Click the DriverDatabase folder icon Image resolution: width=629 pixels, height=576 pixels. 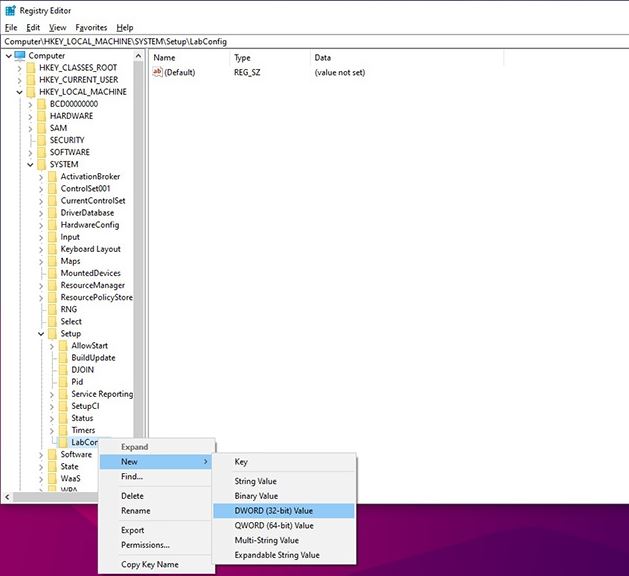click(x=53, y=213)
